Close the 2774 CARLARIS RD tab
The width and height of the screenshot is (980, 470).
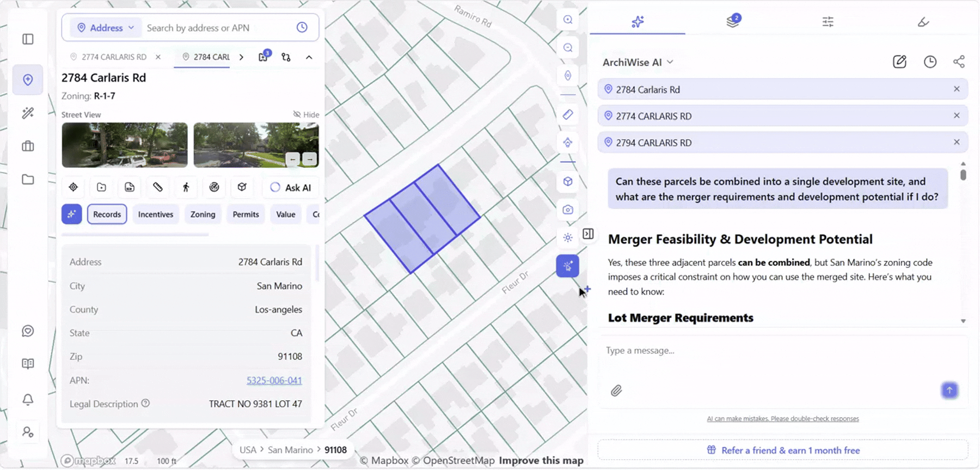[x=158, y=57]
